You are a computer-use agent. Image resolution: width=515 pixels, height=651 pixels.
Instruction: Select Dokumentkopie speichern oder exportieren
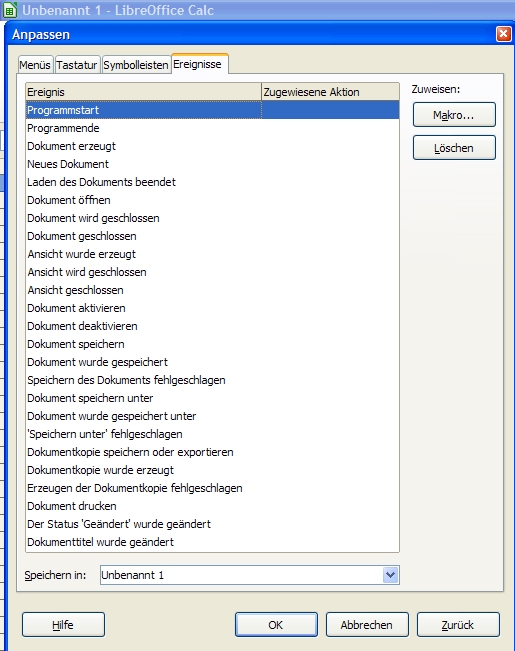click(212, 452)
